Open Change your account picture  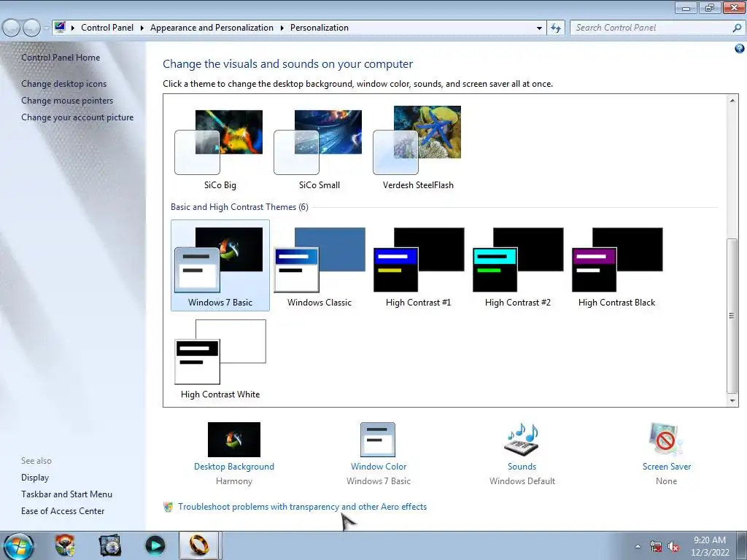coord(77,117)
